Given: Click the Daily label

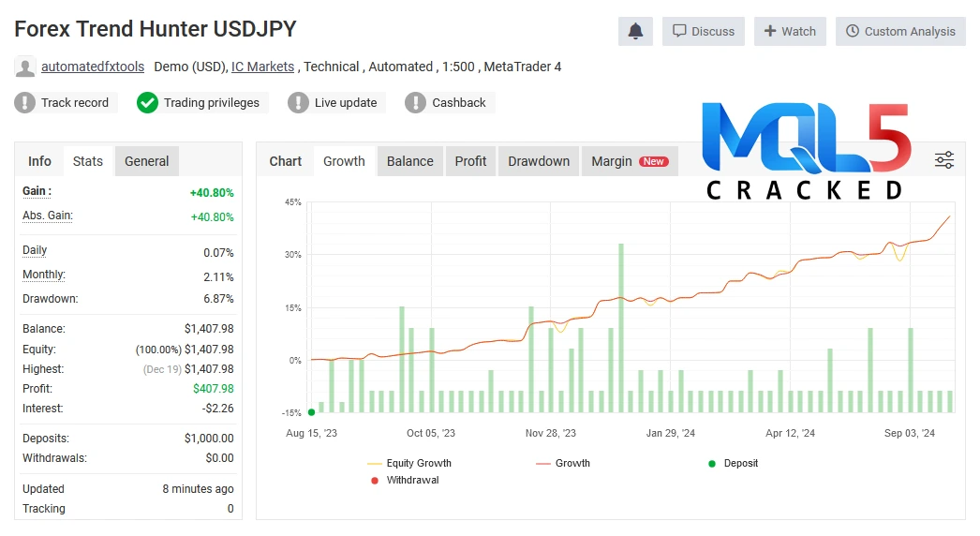Looking at the screenshot, I should (x=35, y=250).
